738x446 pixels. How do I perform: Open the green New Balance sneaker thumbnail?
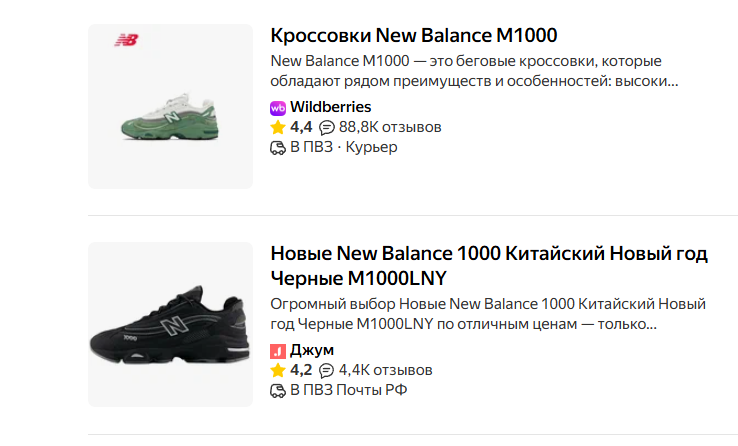[x=170, y=107]
